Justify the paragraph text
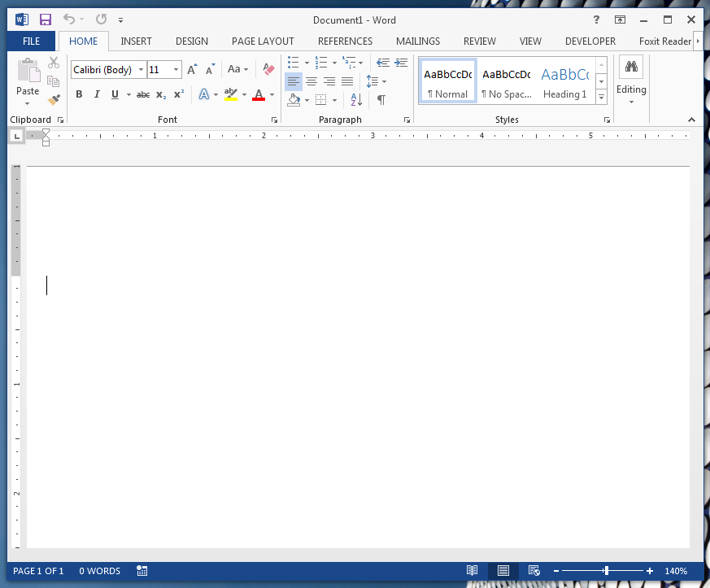 click(347, 81)
